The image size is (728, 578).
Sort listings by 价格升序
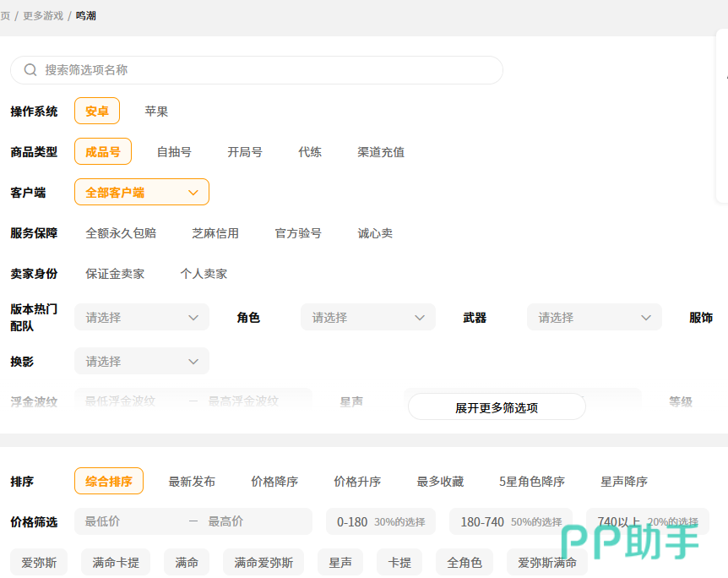357,482
